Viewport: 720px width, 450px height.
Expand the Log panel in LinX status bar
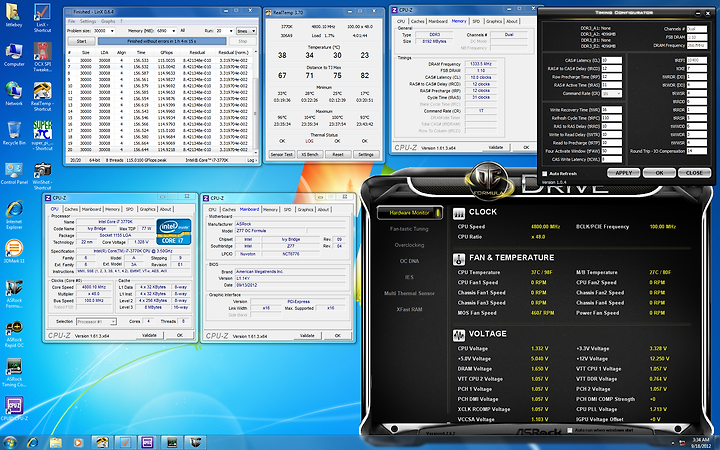(252, 160)
